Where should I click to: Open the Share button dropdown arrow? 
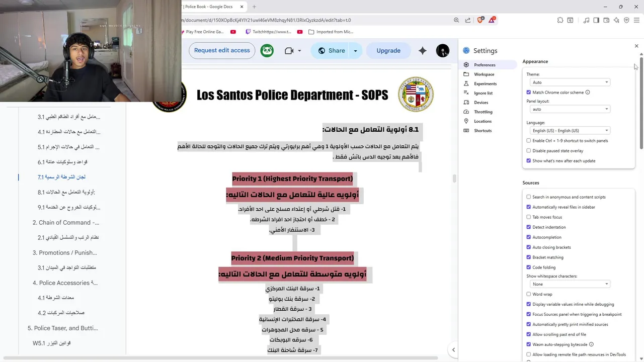tap(355, 51)
